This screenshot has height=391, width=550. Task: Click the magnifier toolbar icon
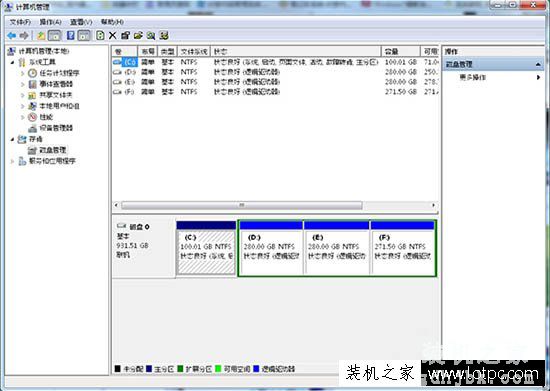(151, 35)
